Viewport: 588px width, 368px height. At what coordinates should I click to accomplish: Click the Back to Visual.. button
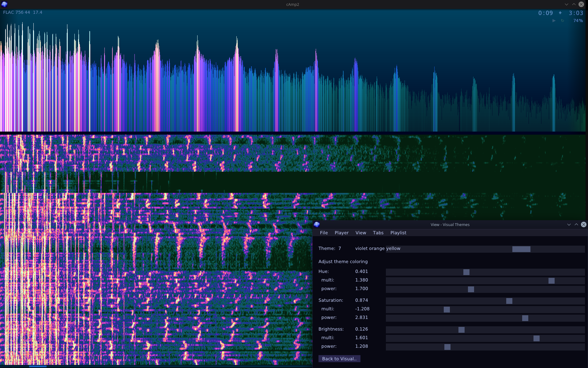[x=339, y=359]
